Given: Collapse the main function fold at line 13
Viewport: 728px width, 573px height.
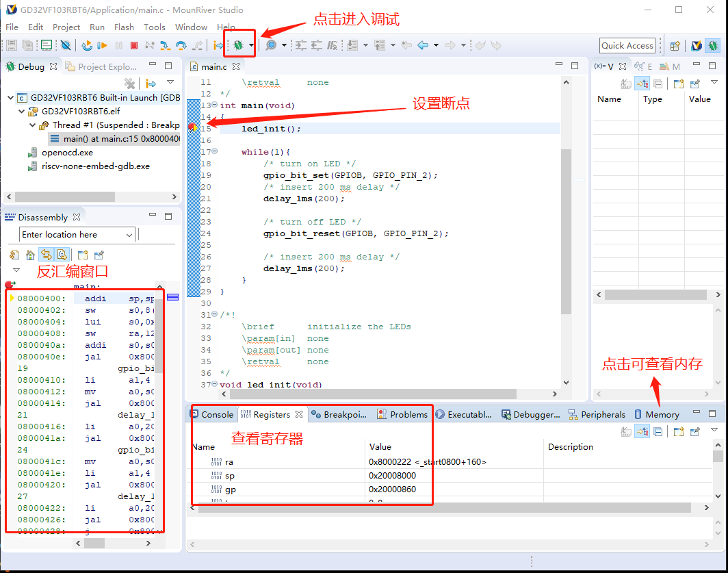Looking at the screenshot, I should (215, 105).
